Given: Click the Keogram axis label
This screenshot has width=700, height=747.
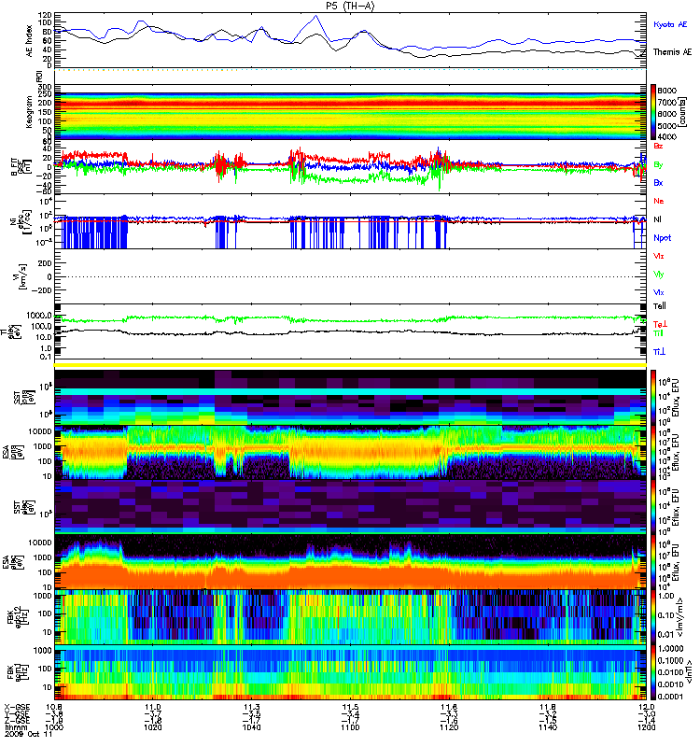Looking at the screenshot, I should [x=30, y=112].
